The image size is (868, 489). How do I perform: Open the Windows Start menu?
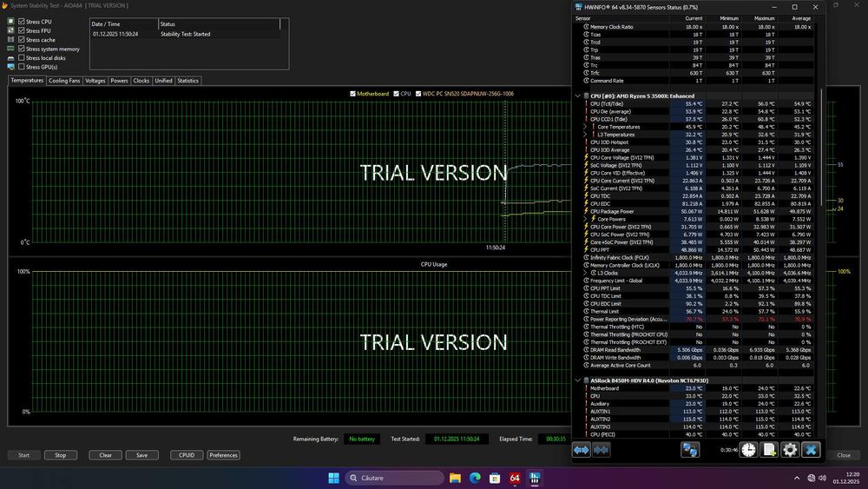(334, 478)
